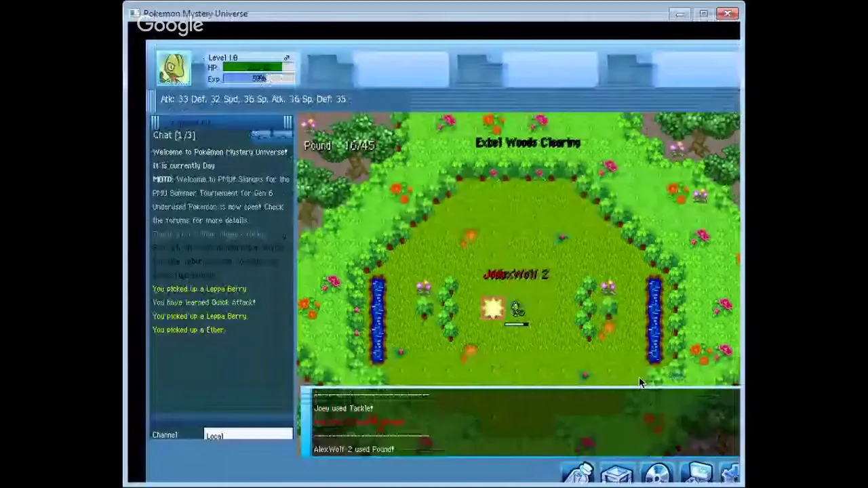Click the left grip handle of chat panel
The height and width of the screenshot is (488, 868).
coord(155,122)
